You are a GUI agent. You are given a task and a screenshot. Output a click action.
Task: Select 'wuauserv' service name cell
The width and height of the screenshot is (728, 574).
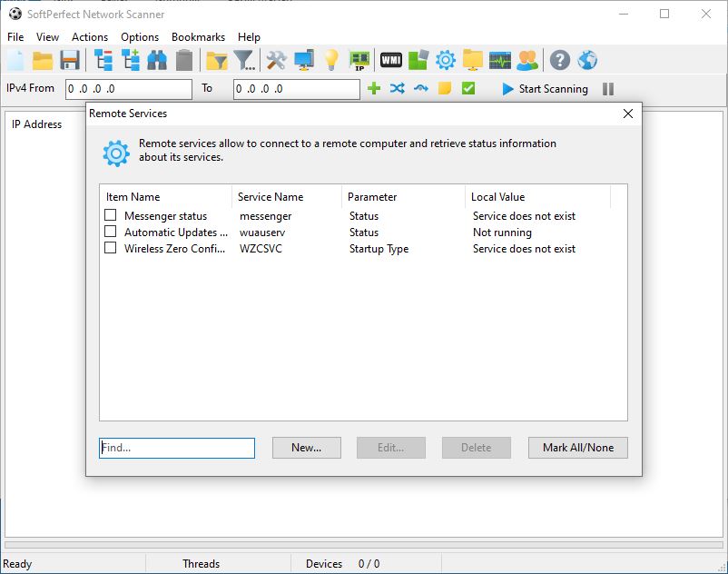(x=262, y=233)
